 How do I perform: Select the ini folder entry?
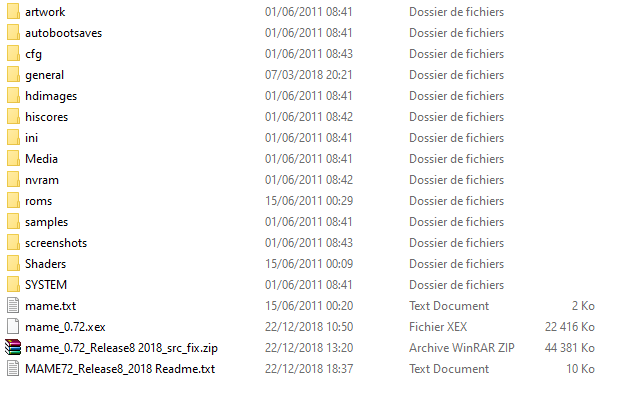[32, 138]
